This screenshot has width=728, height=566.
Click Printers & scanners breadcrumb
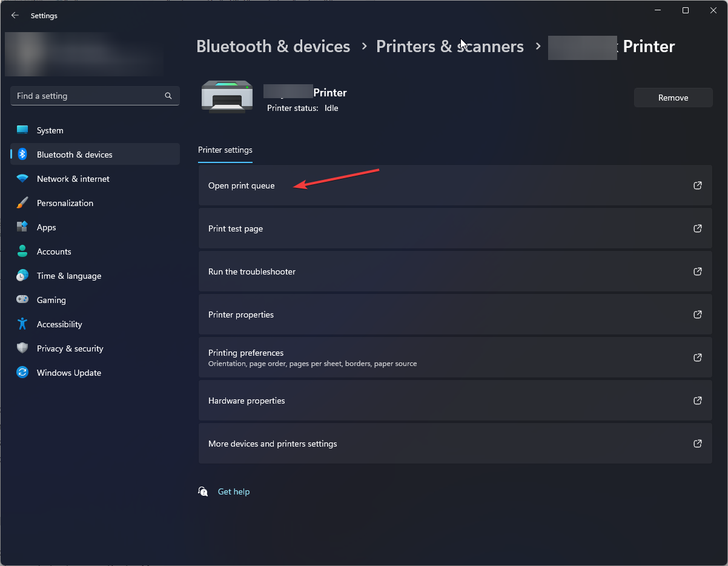tap(450, 47)
